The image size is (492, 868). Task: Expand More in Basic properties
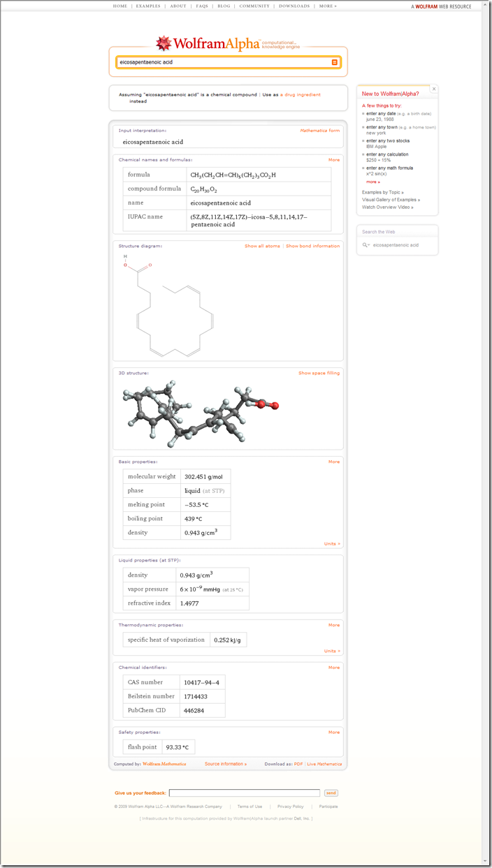tap(334, 462)
